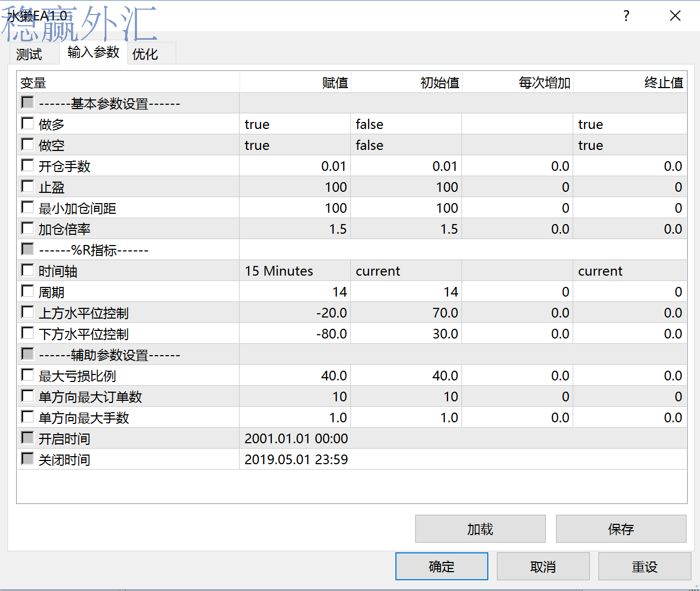
Task: Tick the 止盈 checkbox
Action: tap(27, 186)
